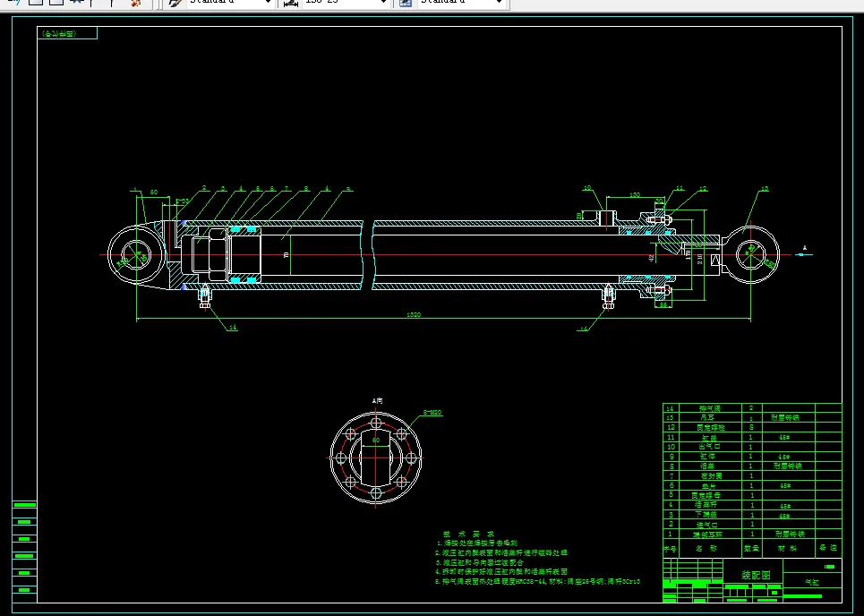Viewport: 864px width, 616px height.
Task: Click the 150 dimension above the port
Action: [x=634, y=194]
